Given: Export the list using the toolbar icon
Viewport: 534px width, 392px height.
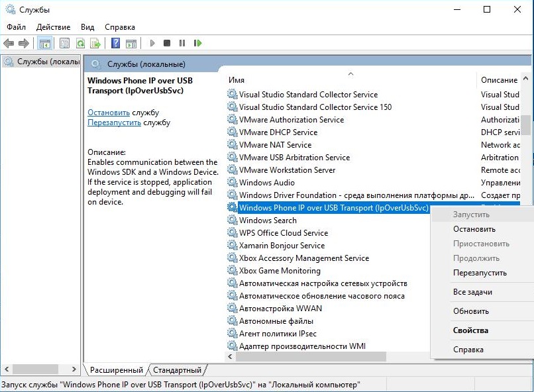Looking at the screenshot, I should 95,43.
